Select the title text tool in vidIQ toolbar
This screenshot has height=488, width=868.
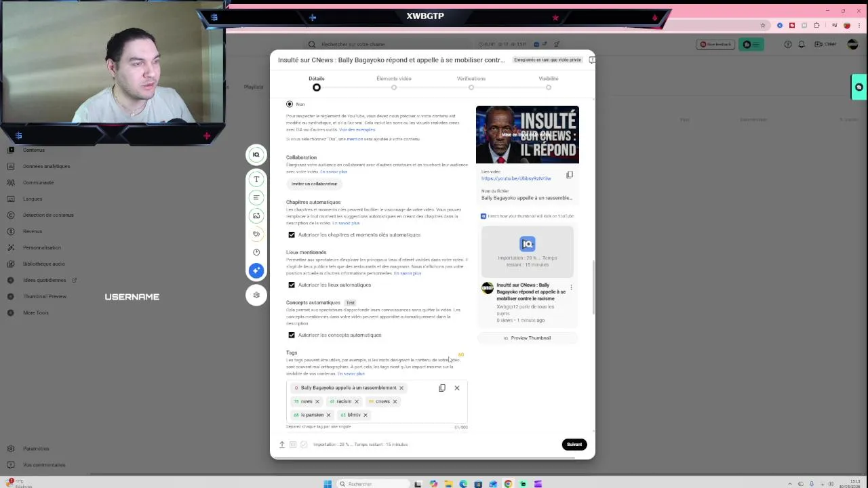point(256,179)
